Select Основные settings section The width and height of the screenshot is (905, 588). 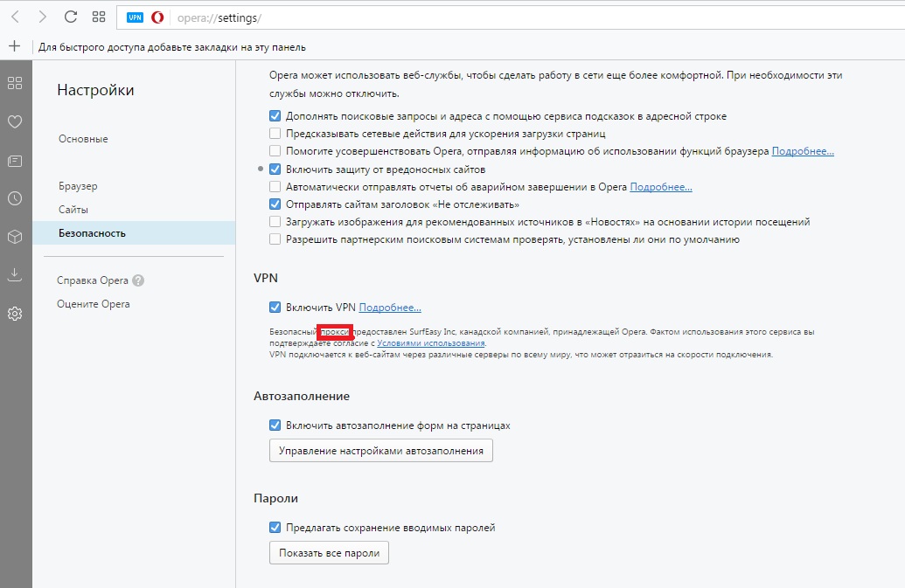pos(83,139)
